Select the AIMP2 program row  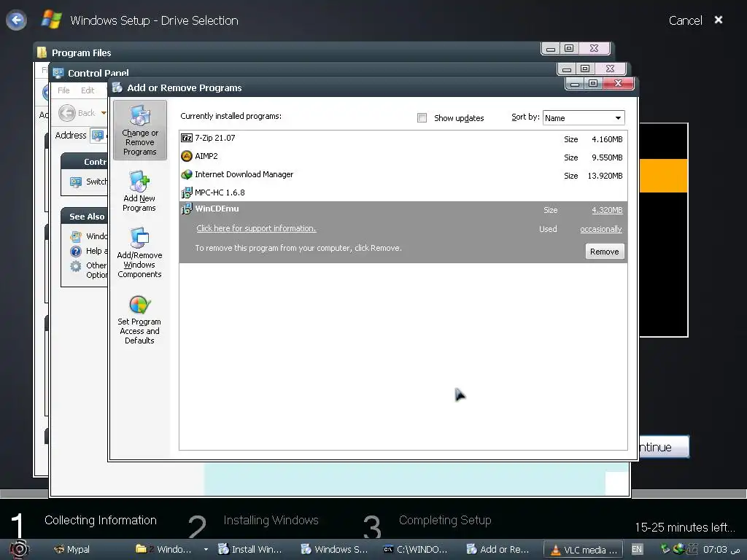tap(403, 157)
